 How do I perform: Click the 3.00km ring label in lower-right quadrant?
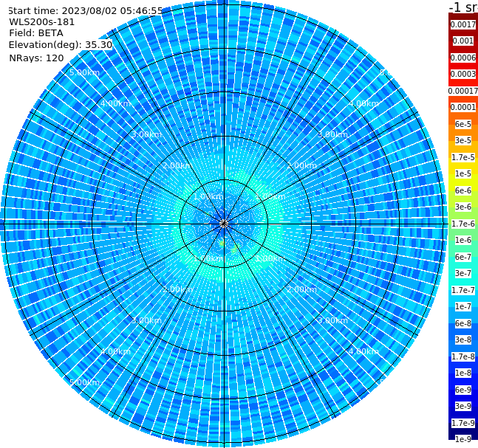pos(332,320)
